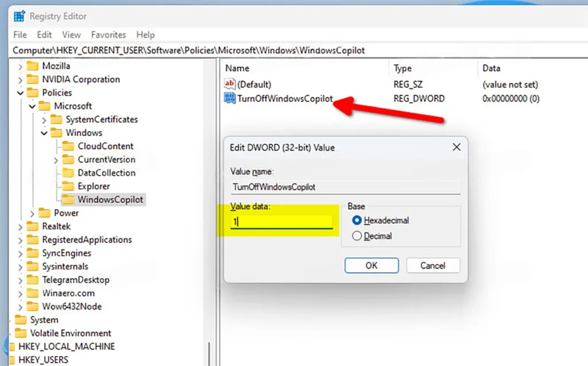The image size is (588, 366).
Task: Open the Edit menu
Action: point(44,35)
